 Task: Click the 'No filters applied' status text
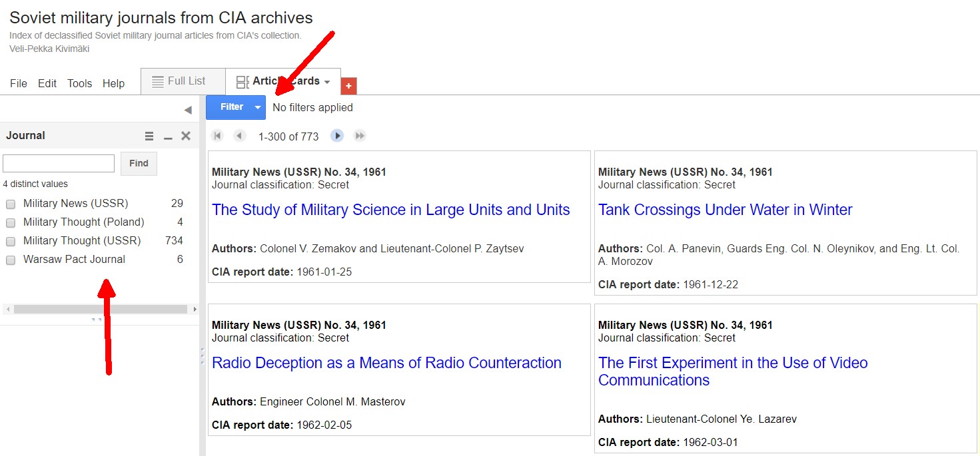pyautogui.click(x=312, y=107)
